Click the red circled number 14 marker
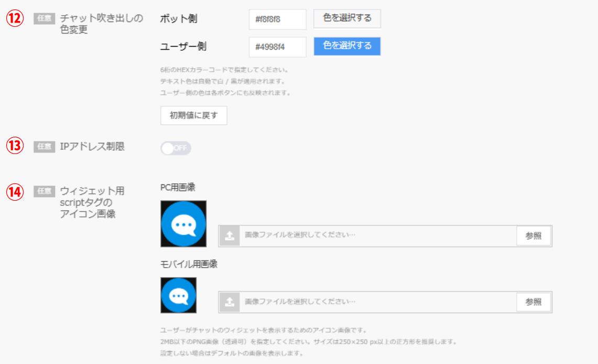Image resolution: width=598 pixels, height=364 pixels. coord(16,192)
